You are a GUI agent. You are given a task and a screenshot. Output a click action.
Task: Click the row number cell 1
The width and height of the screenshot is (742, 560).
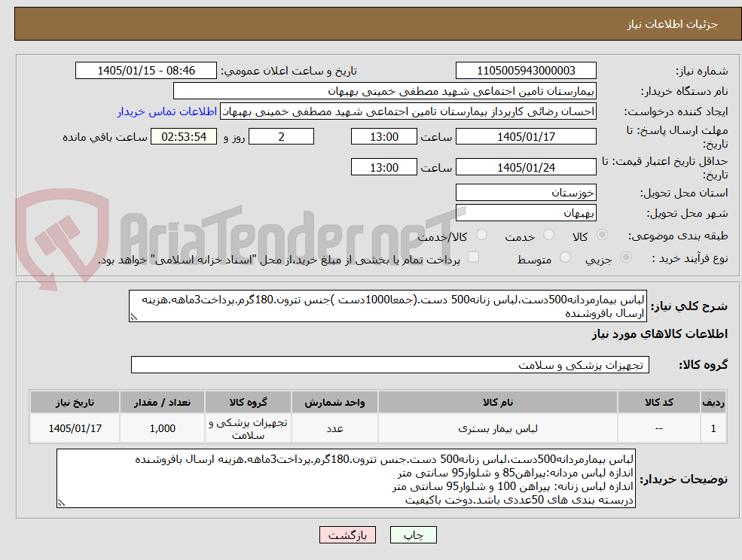[713, 428]
